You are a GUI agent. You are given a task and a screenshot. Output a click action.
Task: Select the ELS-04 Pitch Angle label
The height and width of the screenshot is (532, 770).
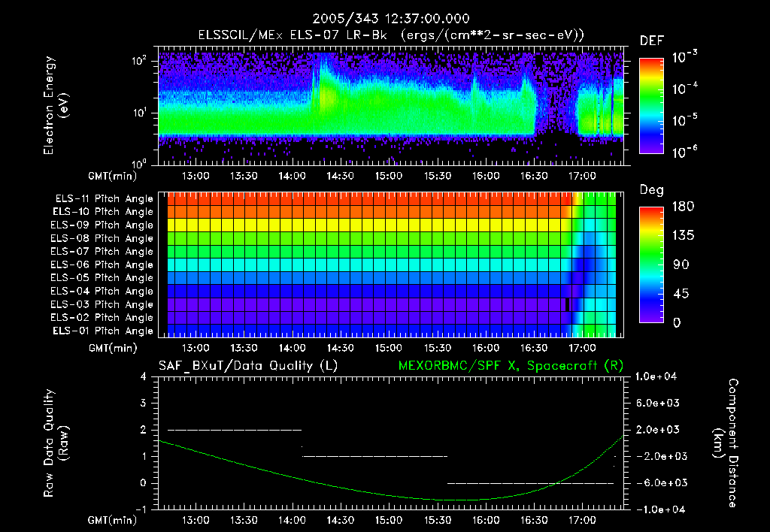click(102, 291)
